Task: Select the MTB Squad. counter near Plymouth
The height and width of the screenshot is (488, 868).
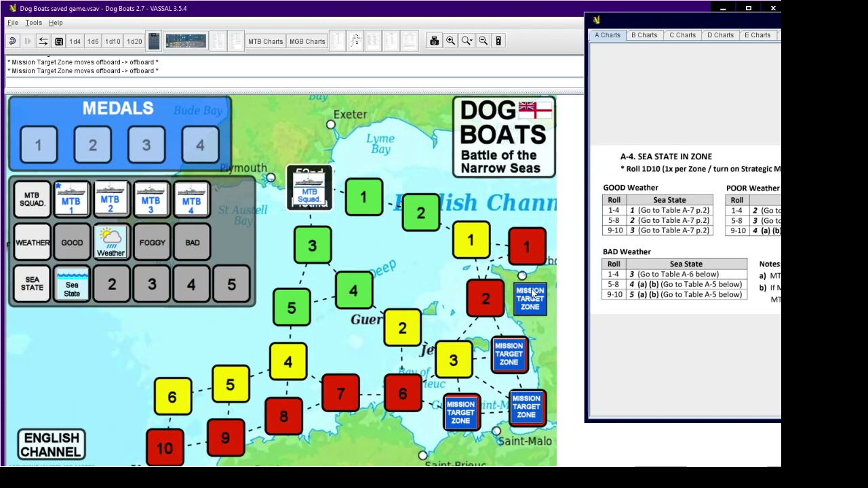Action: pos(309,188)
